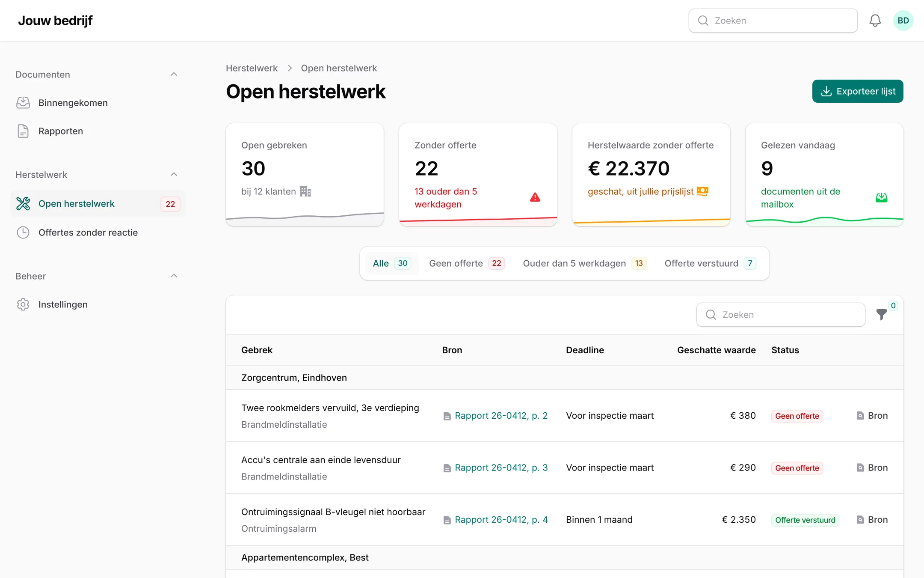This screenshot has height=578, width=924.
Task: Click the Bron button in the Ontruimingssignaal row
Action: click(x=872, y=520)
